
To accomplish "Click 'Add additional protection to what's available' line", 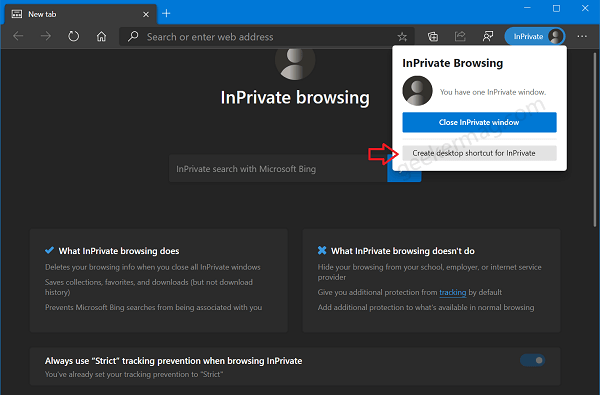I will pos(426,307).
